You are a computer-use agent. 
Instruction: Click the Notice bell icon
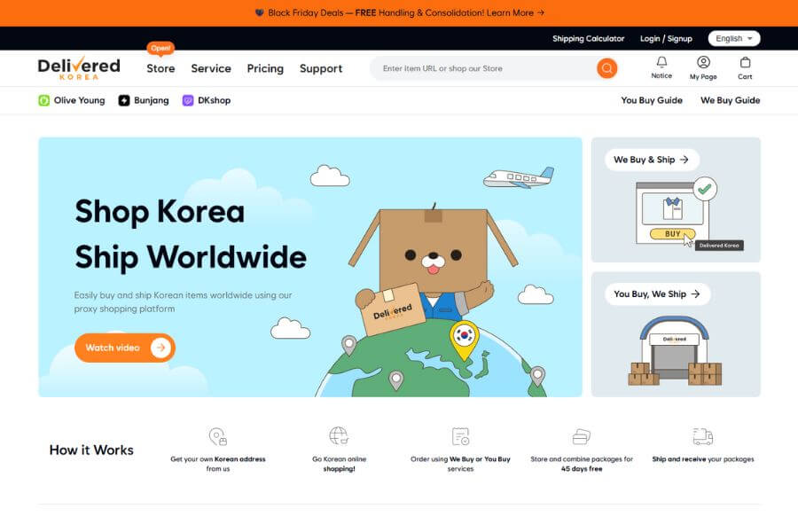(661, 62)
